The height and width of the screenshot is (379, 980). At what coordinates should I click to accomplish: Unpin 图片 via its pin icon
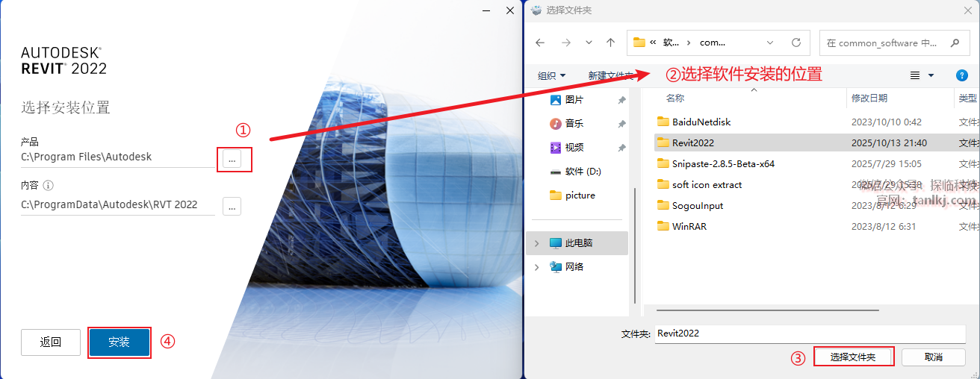pyautogui.click(x=621, y=100)
